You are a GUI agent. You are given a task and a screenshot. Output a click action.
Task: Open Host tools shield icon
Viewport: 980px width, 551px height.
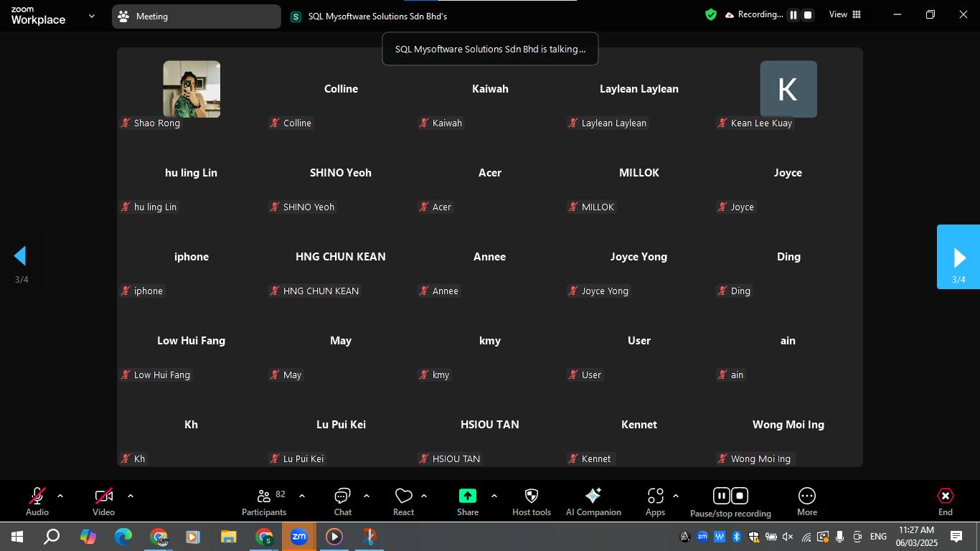pyautogui.click(x=532, y=496)
